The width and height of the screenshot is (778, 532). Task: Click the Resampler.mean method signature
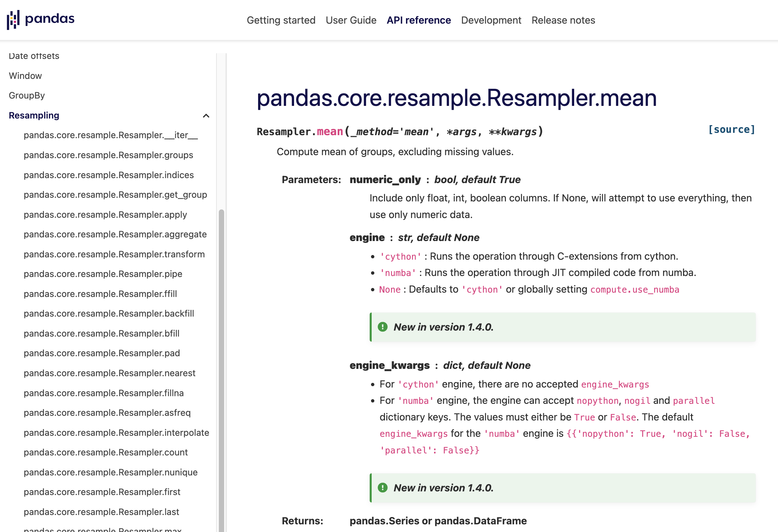tap(400, 132)
